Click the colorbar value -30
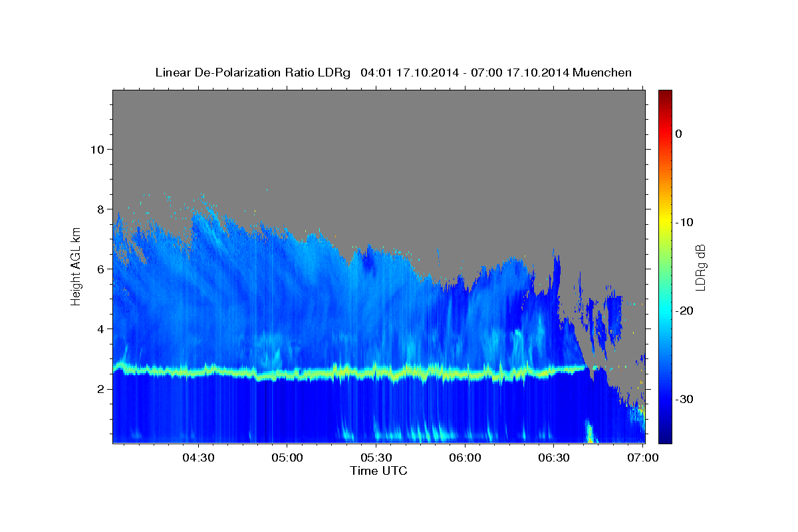The width and height of the screenshot is (798, 532). pos(684,399)
